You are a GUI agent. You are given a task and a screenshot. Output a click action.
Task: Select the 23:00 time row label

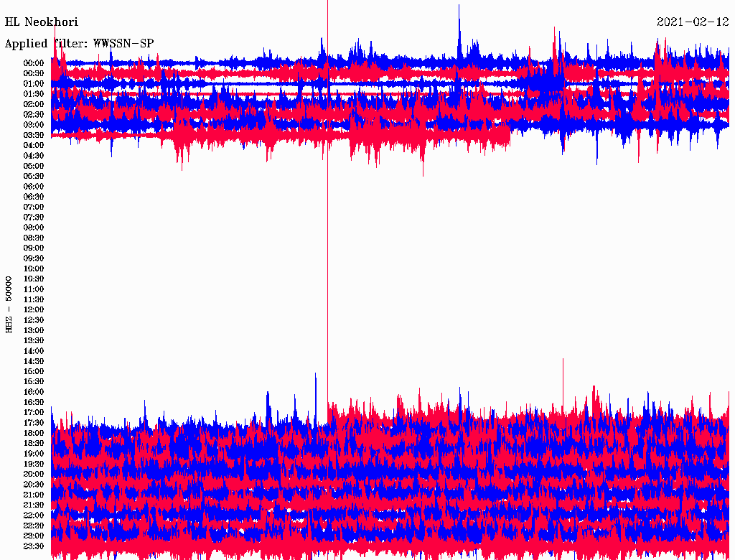coord(34,536)
